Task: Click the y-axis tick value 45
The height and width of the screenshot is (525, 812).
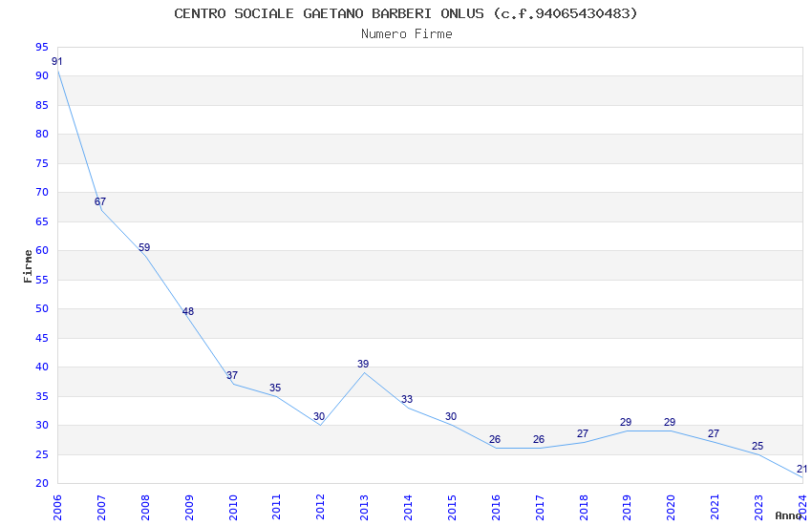Action: coord(42,338)
